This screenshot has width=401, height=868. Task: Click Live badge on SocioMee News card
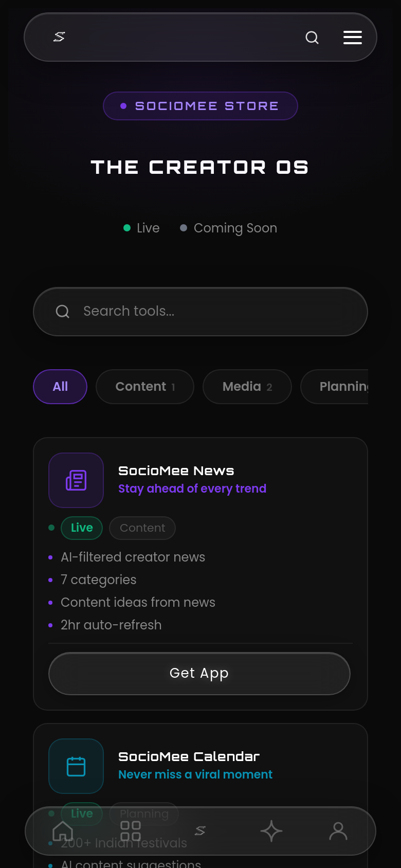click(82, 528)
